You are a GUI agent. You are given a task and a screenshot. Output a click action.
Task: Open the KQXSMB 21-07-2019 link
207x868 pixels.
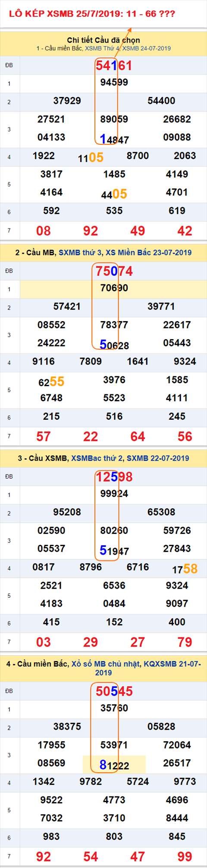148,668
